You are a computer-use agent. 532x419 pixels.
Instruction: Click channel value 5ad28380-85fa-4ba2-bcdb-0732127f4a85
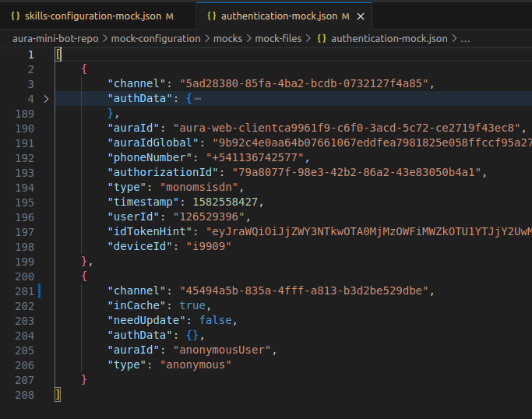click(x=305, y=83)
